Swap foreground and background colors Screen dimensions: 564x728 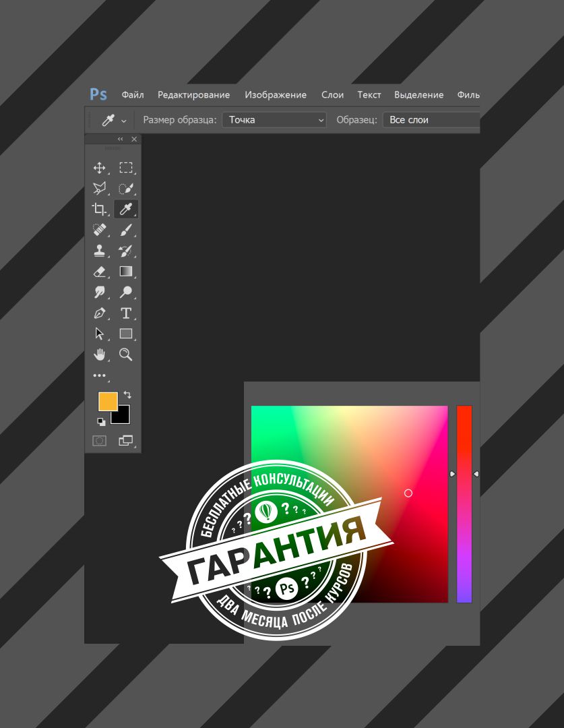click(x=127, y=395)
